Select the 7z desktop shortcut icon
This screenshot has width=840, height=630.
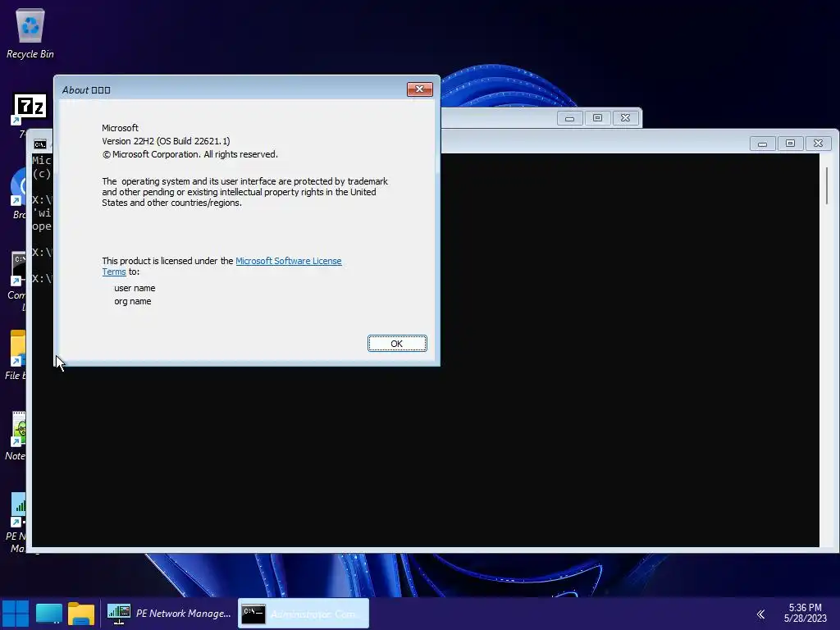pyautogui.click(x=29, y=109)
